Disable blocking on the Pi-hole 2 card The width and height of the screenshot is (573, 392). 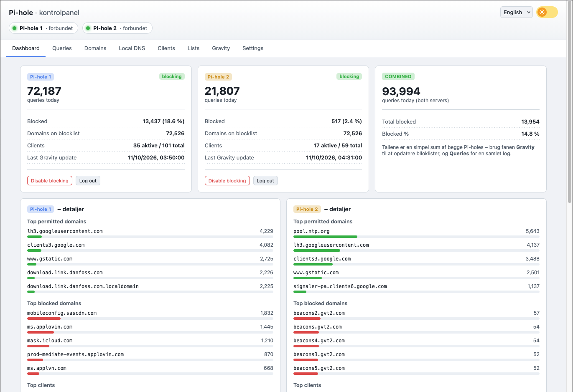click(227, 181)
